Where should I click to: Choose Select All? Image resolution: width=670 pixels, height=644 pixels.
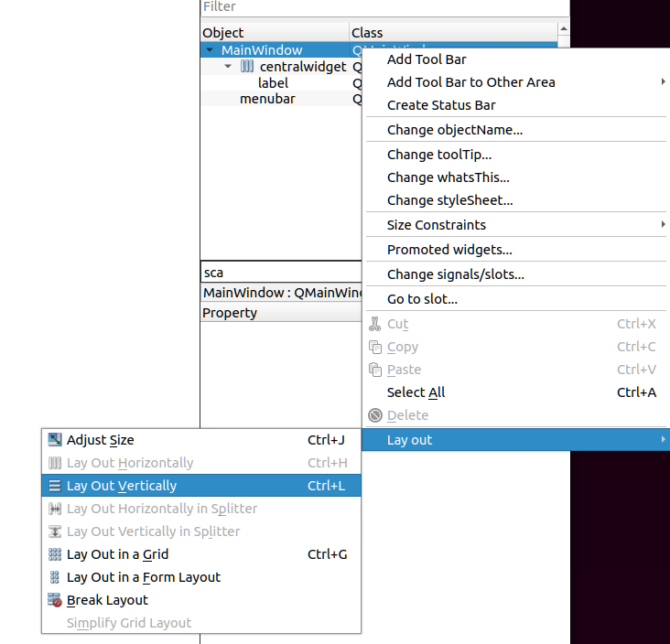coord(515,392)
